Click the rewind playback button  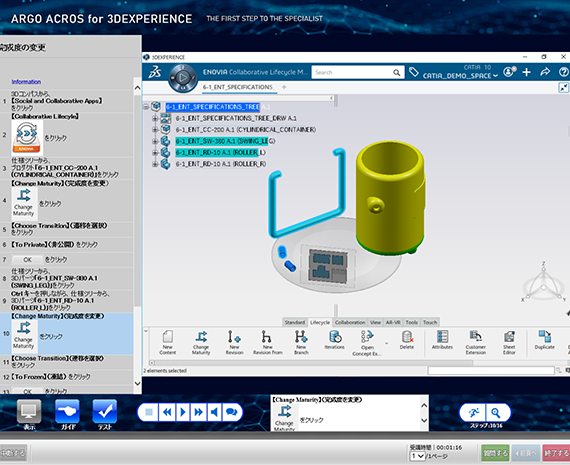pyautogui.click(x=167, y=412)
